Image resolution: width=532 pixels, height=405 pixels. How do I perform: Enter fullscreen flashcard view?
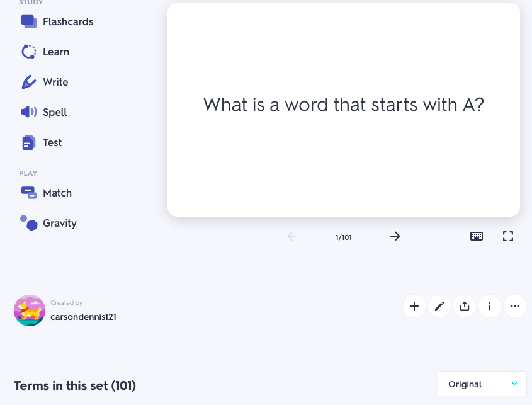click(x=508, y=236)
